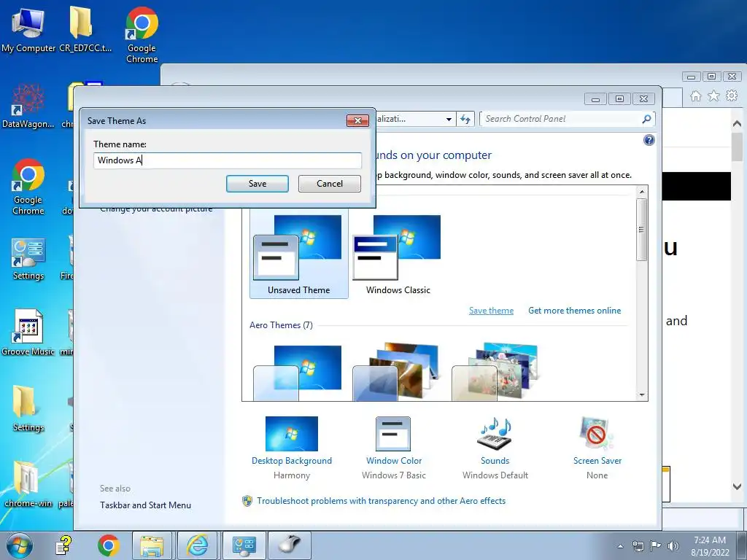Viewport: 747px width, 560px height.
Task: Click Save in Save Theme As dialog
Action: pyautogui.click(x=258, y=184)
